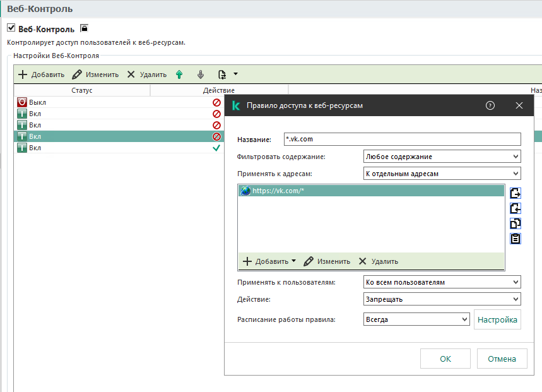Click the paste from clipboard icon
The image size is (542, 392).
[515, 239]
